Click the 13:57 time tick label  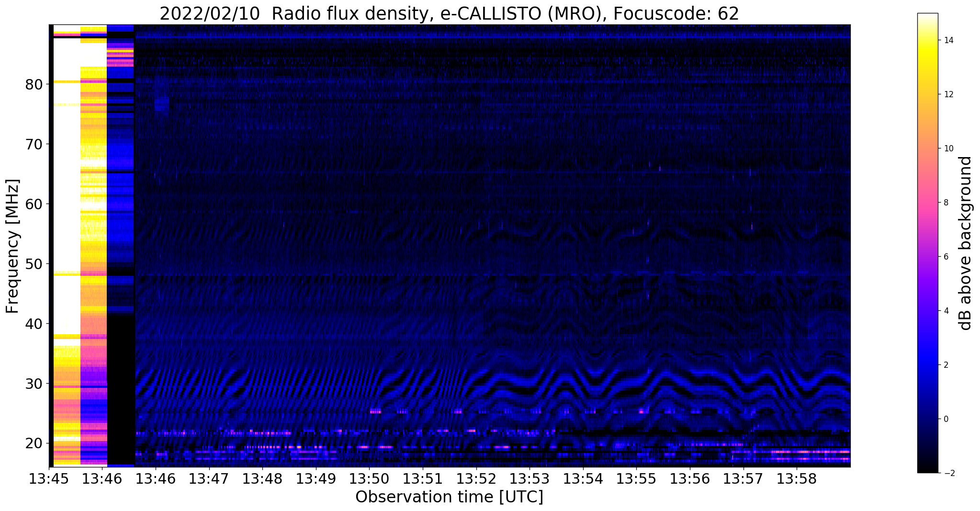coord(743,478)
